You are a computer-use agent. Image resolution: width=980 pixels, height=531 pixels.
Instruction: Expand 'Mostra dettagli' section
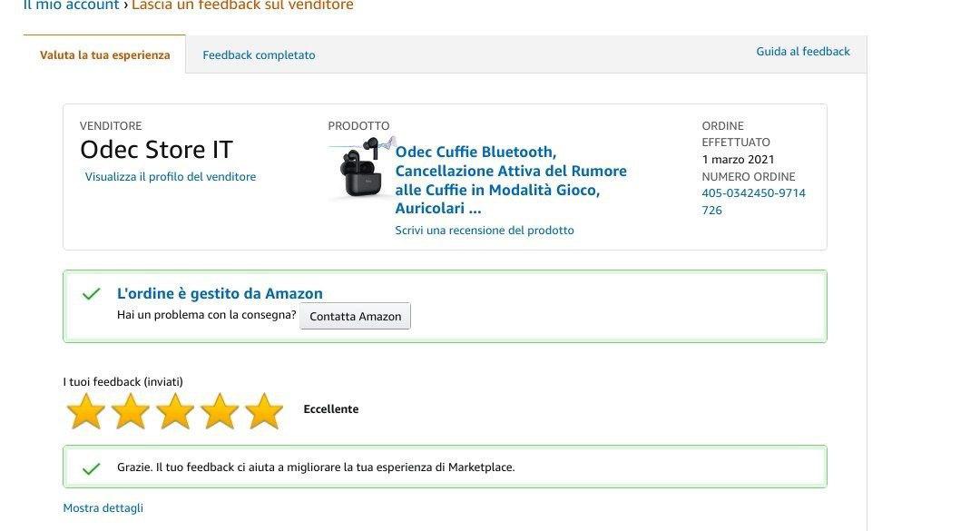click(103, 508)
